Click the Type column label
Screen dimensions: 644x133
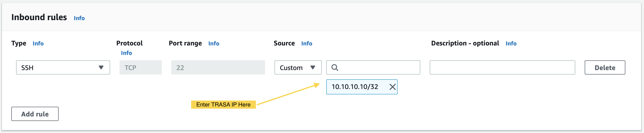click(x=19, y=43)
